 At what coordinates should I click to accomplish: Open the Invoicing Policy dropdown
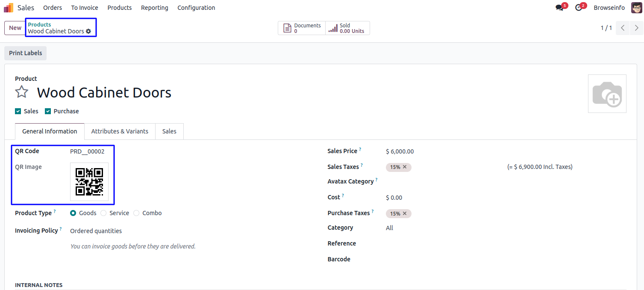click(96, 231)
